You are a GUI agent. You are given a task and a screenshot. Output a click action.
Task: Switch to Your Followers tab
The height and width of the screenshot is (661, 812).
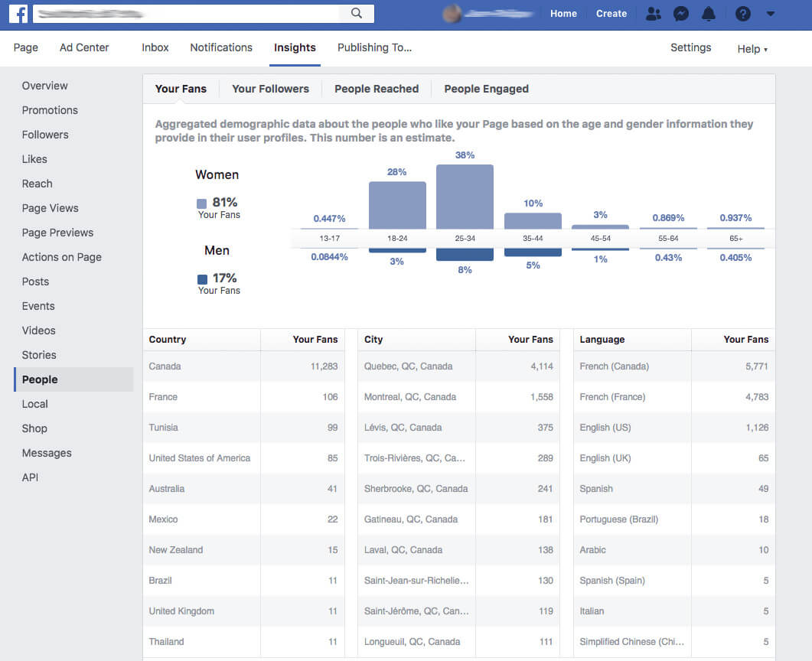coord(270,89)
